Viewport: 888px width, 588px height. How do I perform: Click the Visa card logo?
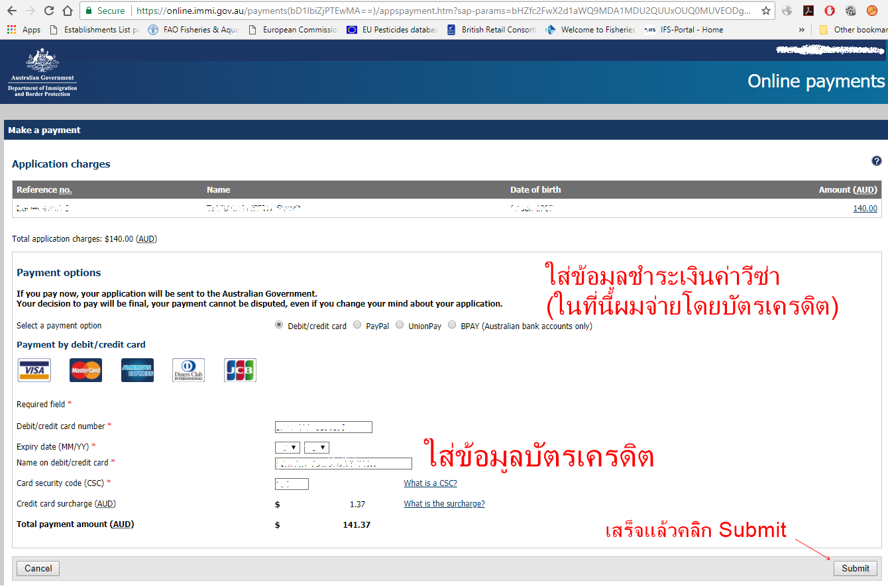point(34,370)
